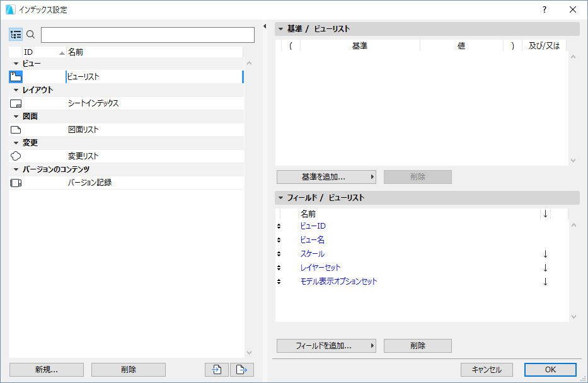Select the シートインデックス layout icon
588x383 pixels.
[16, 103]
